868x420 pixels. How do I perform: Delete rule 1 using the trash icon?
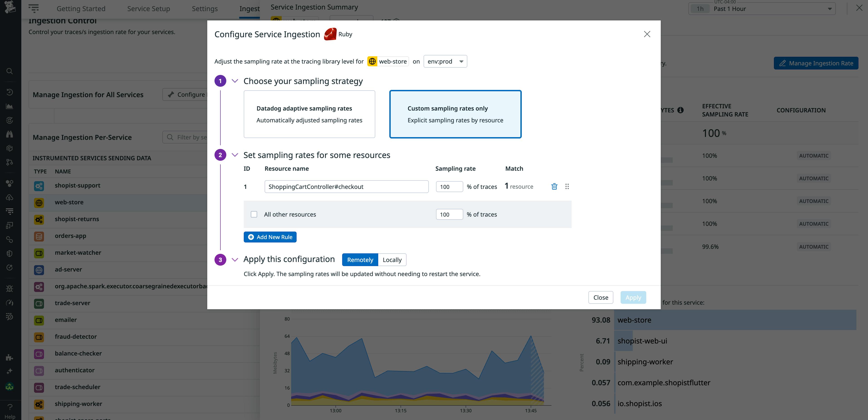pyautogui.click(x=554, y=186)
